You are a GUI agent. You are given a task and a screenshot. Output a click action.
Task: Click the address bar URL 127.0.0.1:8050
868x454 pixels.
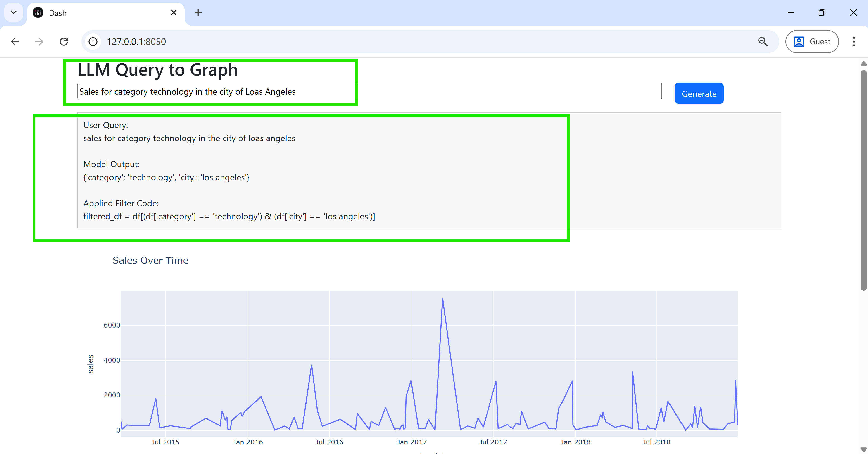point(136,41)
